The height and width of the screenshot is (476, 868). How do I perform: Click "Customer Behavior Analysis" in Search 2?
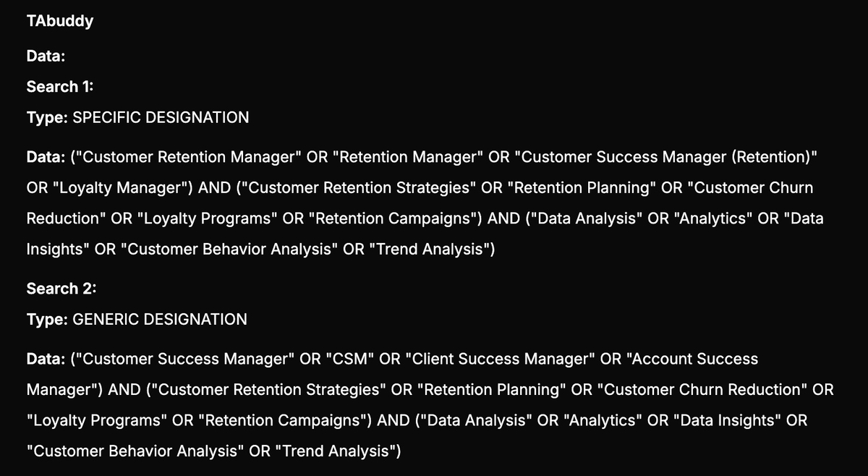point(133,451)
